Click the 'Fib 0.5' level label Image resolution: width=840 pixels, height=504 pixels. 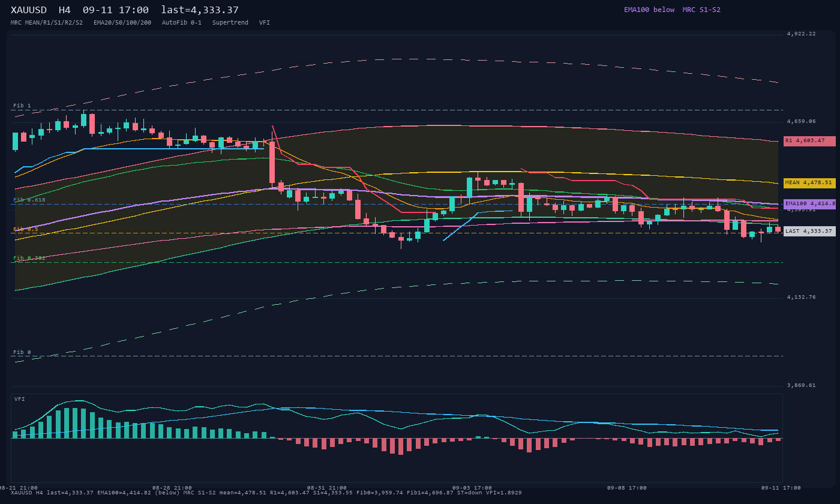(26, 229)
